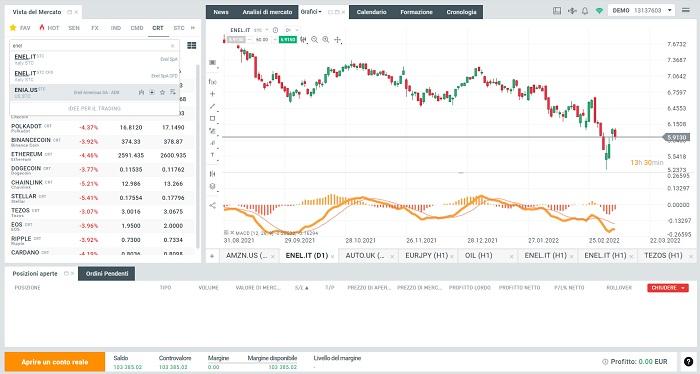
Task: Add a new chart tab with plus
Action: point(212,256)
